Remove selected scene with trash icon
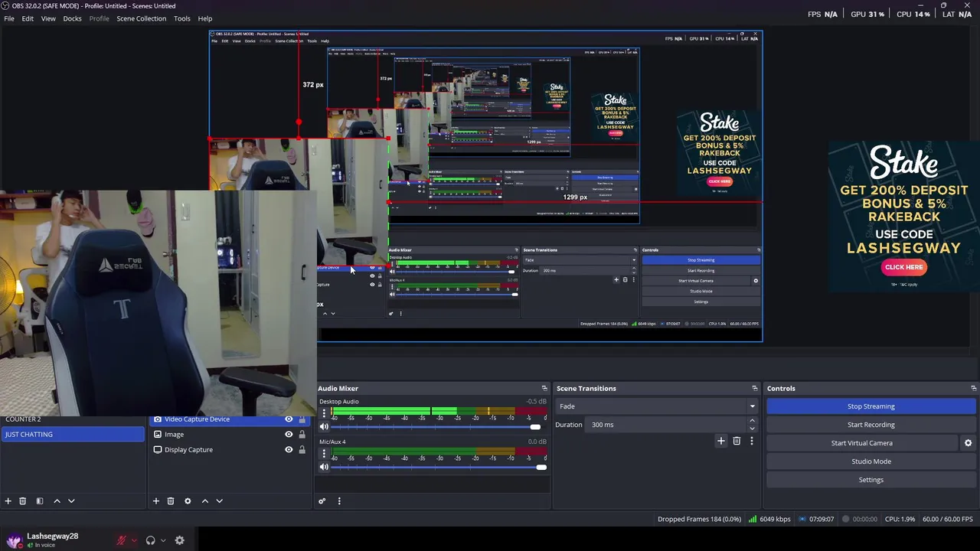This screenshot has width=980, height=551. (23, 500)
